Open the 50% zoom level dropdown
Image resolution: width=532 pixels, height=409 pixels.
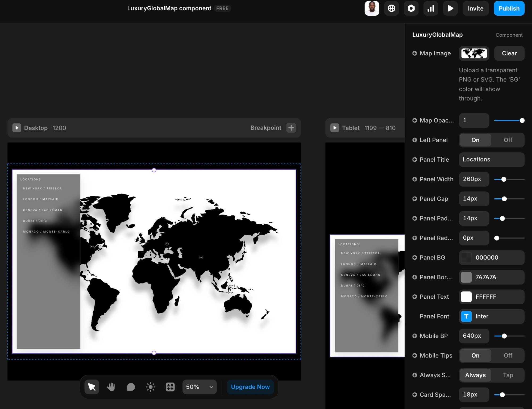click(199, 387)
